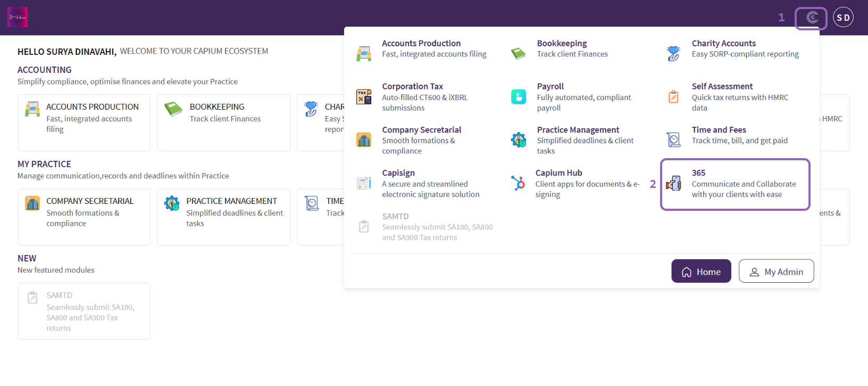Open the Capium apps launcher icon

pos(812,18)
